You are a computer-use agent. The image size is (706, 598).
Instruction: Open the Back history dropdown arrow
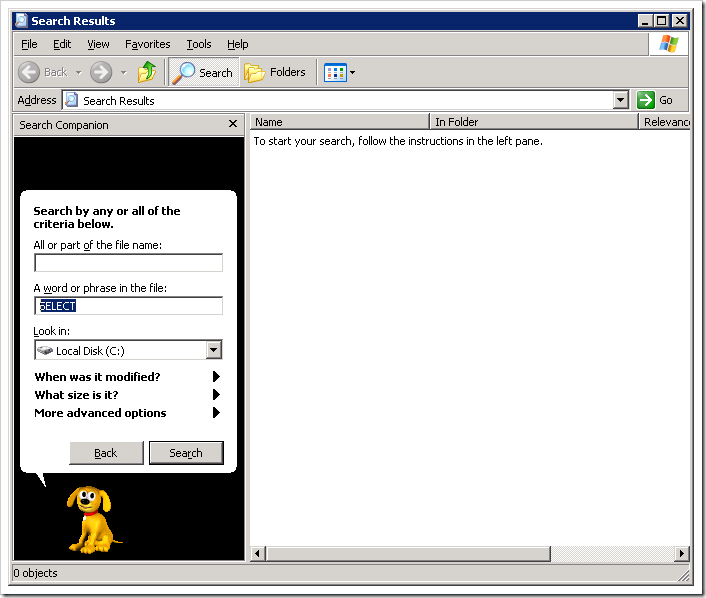[78, 72]
